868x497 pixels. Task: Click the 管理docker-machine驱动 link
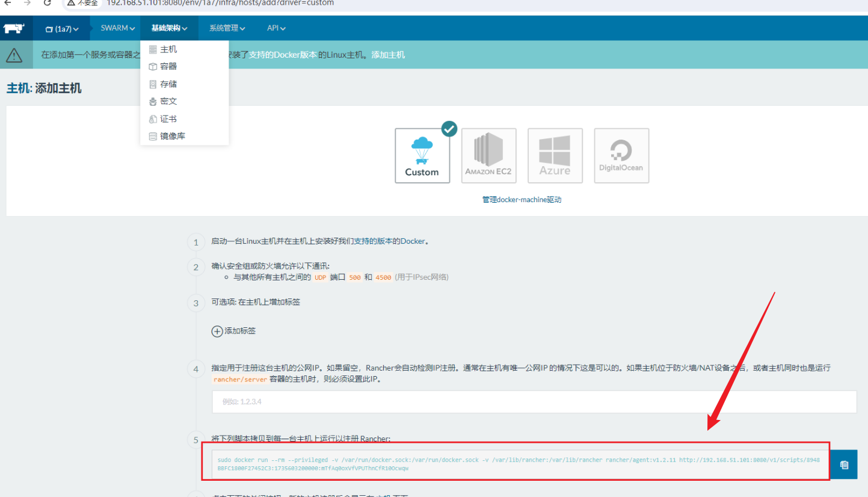pyautogui.click(x=522, y=200)
